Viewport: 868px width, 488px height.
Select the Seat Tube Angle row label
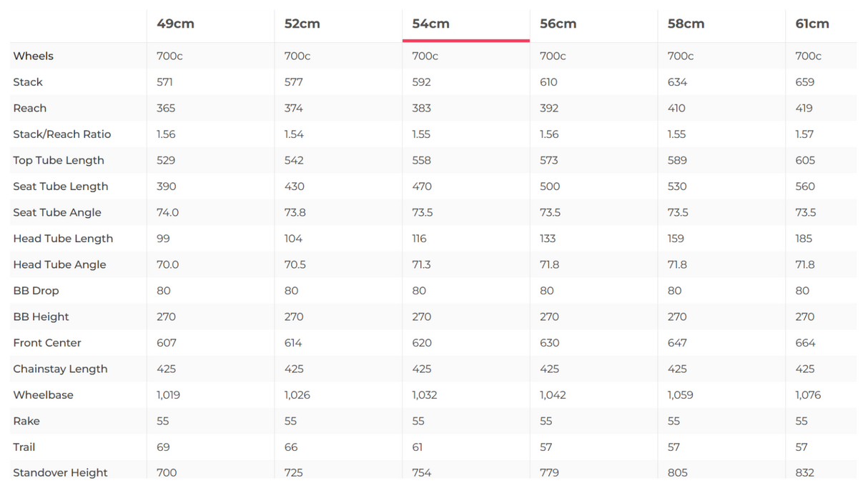pyautogui.click(x=57, y=212)
